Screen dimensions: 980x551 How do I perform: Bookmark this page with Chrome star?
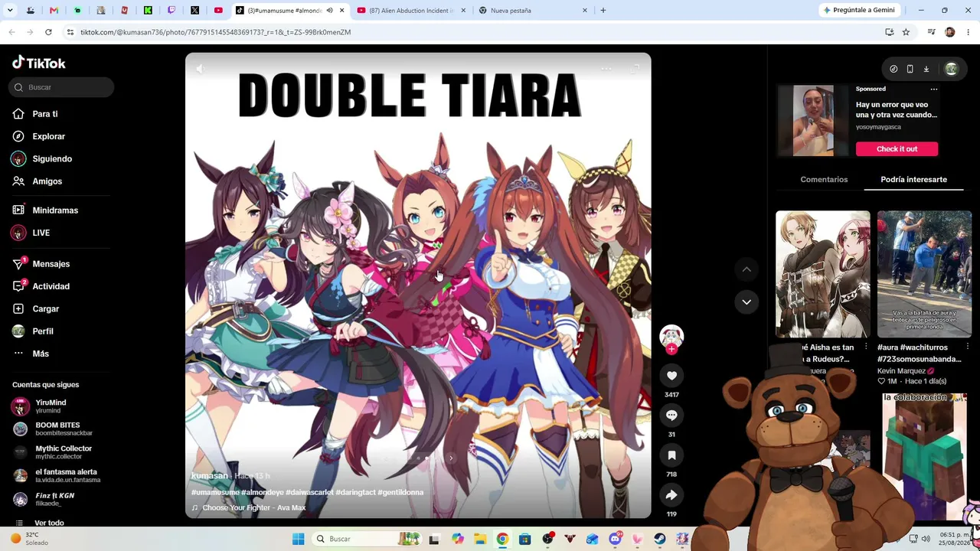[x=906, y=32]
